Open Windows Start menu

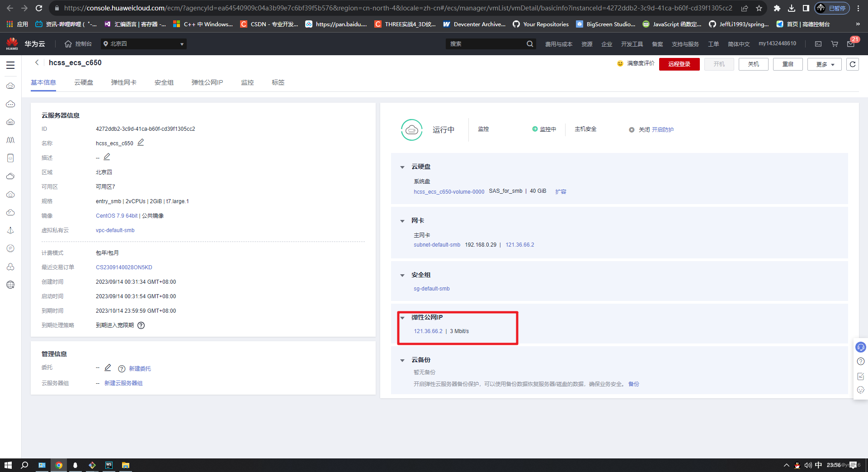(8, 465)
